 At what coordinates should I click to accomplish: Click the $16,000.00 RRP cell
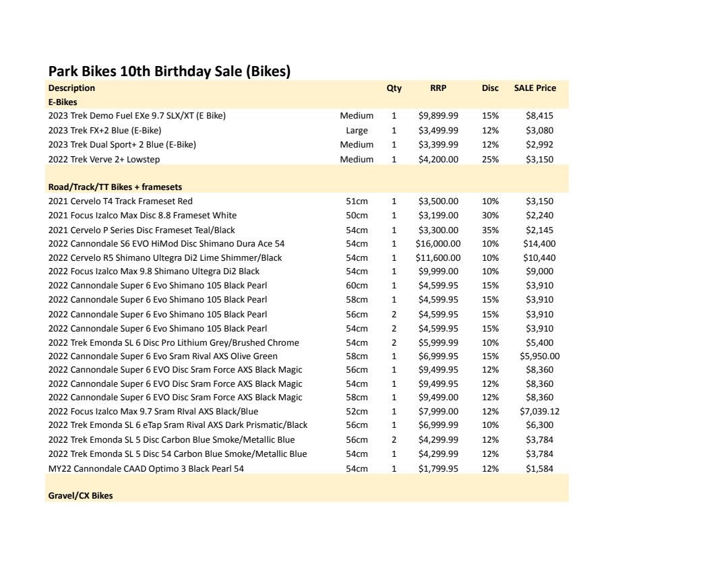pyautogui.click(x=438, y=244)
